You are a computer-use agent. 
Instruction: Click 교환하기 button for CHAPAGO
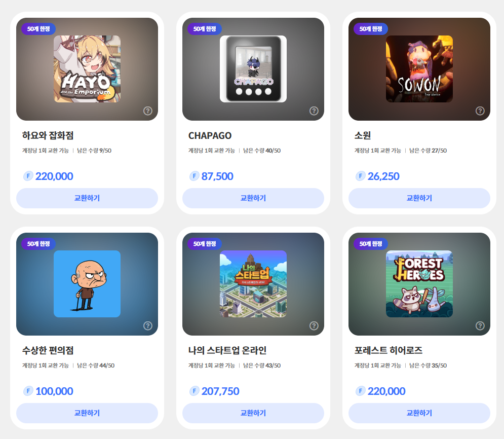tap(253, 198)
